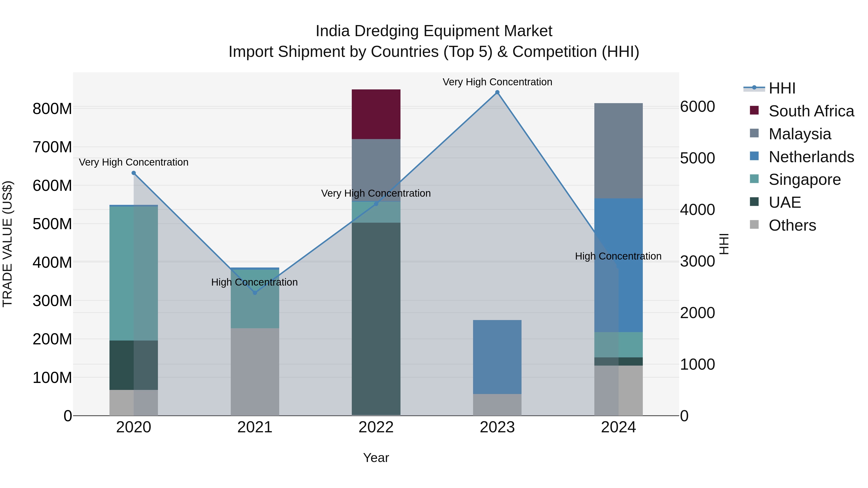The width and height of the screenshot is (868, 488).
Task: Toggle the South Africa legend entry
Action: (x=802, y=111)
